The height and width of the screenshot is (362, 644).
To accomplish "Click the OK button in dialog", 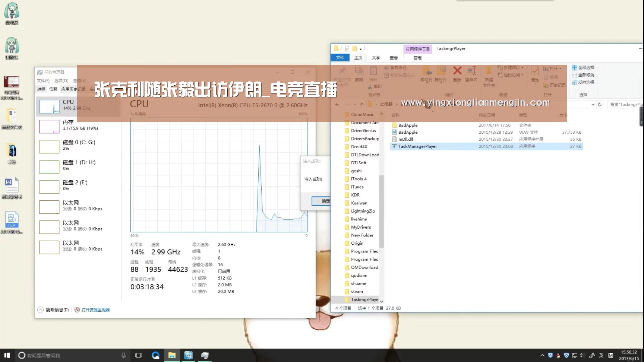I will click(x=321, y=201).
